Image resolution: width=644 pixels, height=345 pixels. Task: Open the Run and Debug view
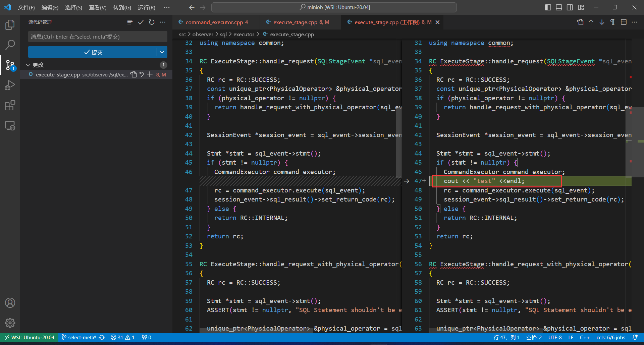coord(10,85)
